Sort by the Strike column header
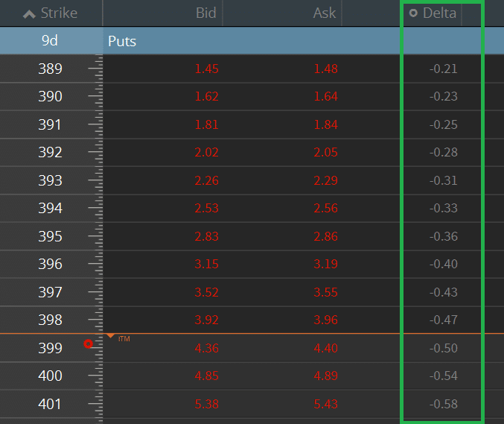 tap(59, 13)
